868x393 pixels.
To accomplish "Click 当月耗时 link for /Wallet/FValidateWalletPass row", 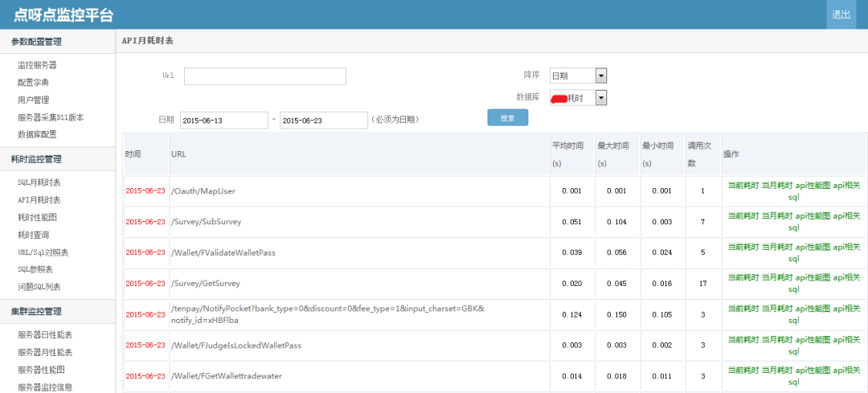I will pos(778,247).
